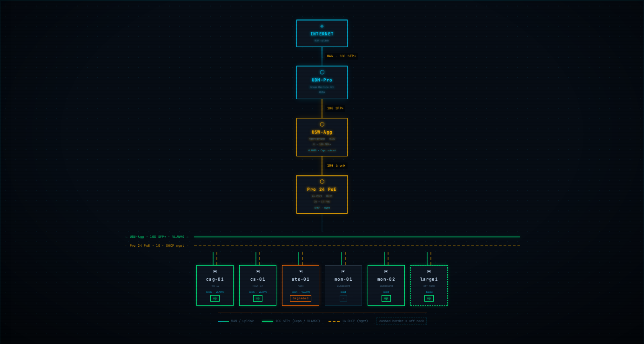Click the hexagon icon above UDM-Pro

[x=322, y=72]
